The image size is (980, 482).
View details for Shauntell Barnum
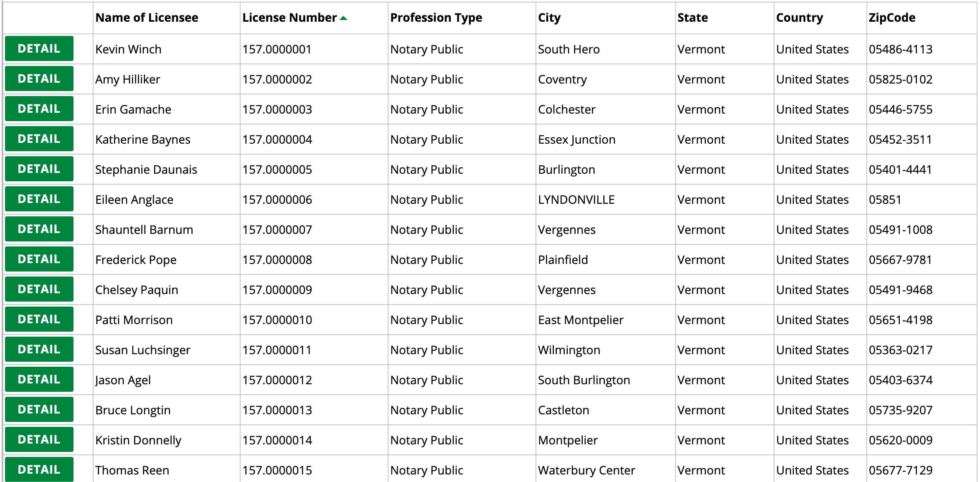click(38, 229)
